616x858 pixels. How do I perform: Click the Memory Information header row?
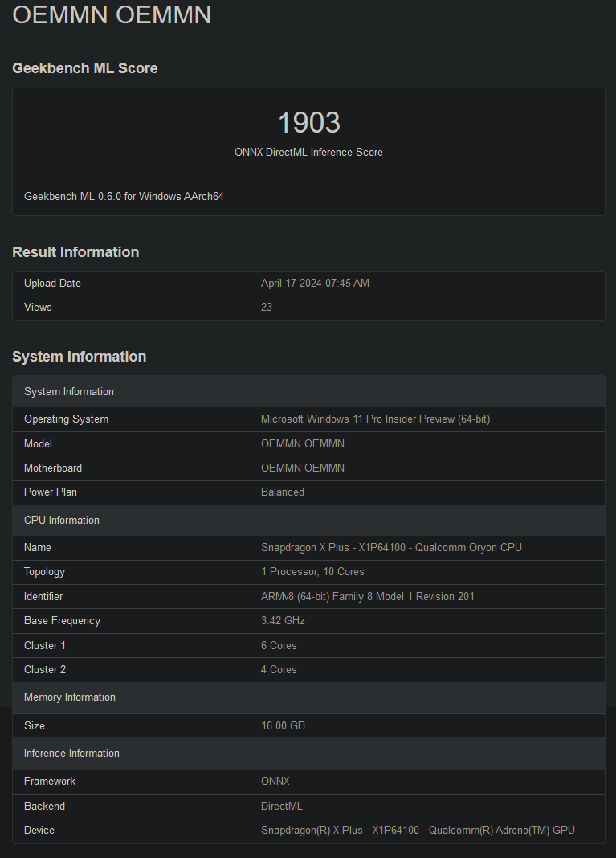point(308,697)
